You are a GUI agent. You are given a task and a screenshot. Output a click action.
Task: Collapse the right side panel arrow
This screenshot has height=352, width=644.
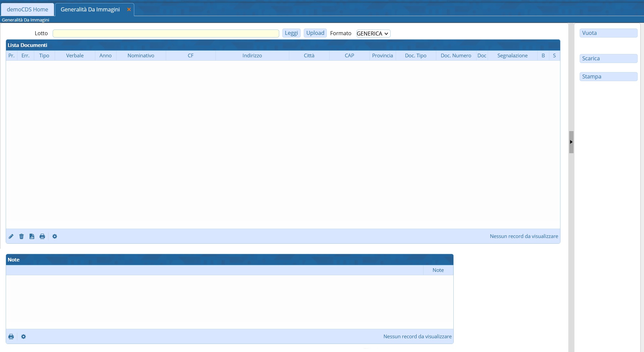coord(571,142)
